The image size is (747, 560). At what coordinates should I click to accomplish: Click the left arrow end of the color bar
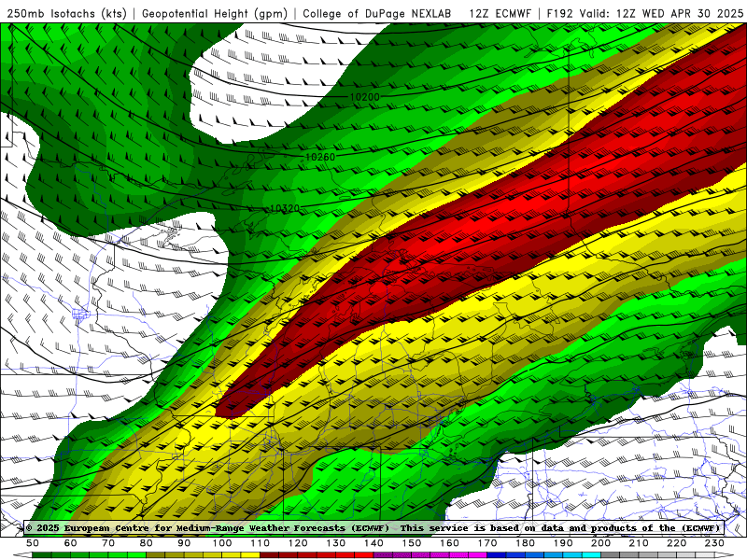[22, 555]
